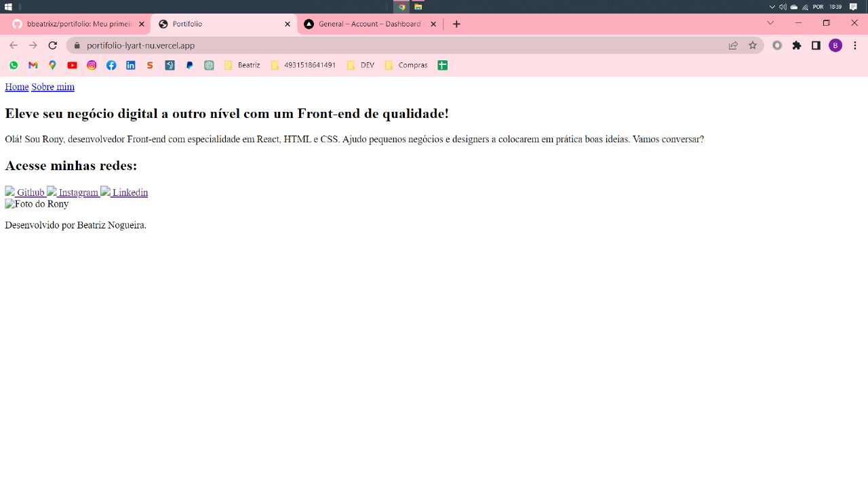Close the bbeatrixz/portifolio GitHub tab
868x488 pixels.
tap(142, 24)
